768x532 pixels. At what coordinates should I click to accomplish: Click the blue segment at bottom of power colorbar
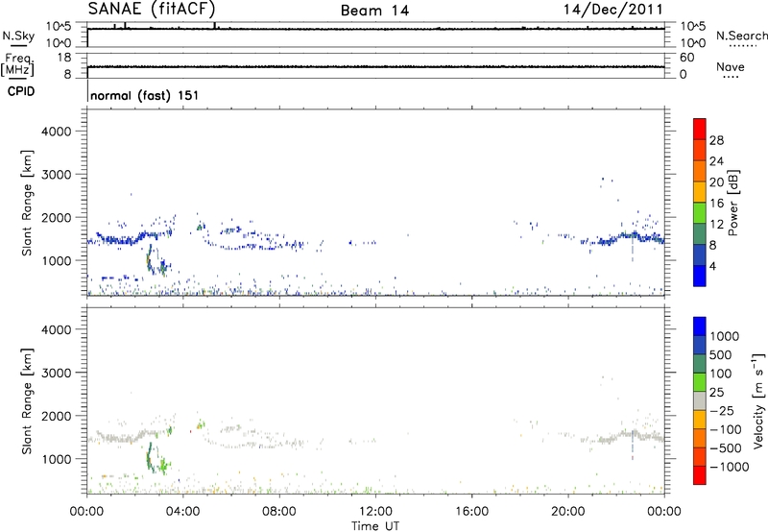coord(700,276)
